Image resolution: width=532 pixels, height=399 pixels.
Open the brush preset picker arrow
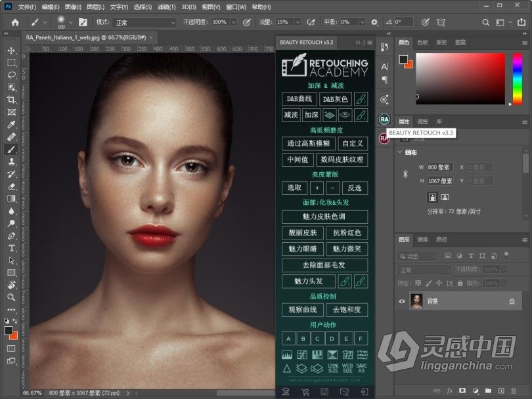tap(70, 23)
